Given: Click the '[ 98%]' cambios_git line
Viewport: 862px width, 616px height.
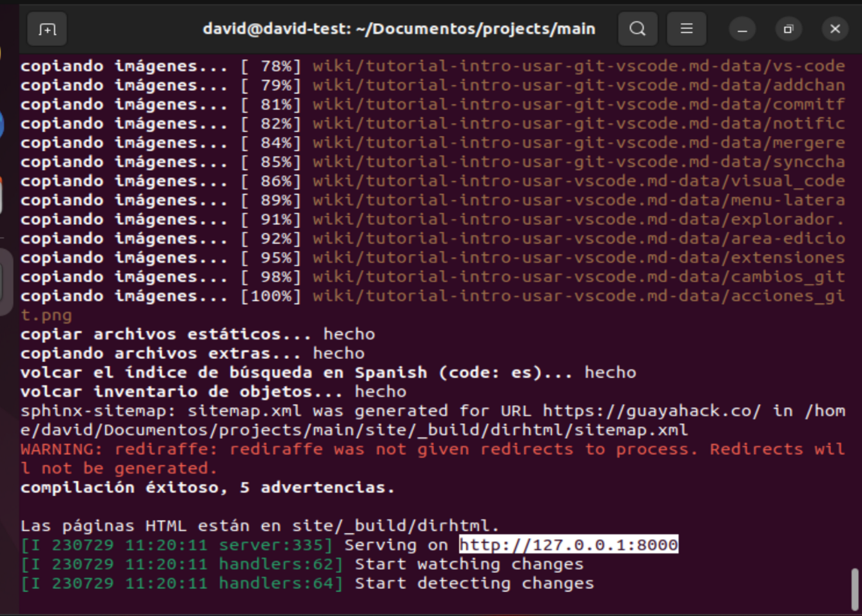Looking at the screenshot, I should (x=433, y=277).
